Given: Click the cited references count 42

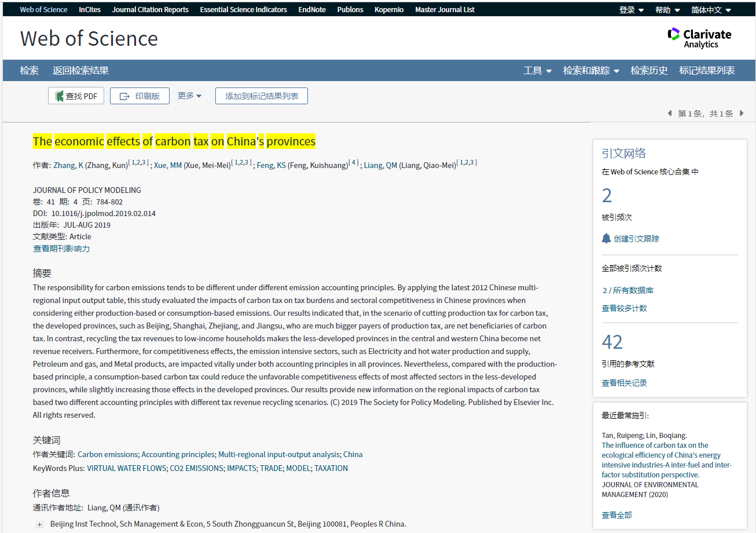Looking at the screenshot, I should pos(612,342).
